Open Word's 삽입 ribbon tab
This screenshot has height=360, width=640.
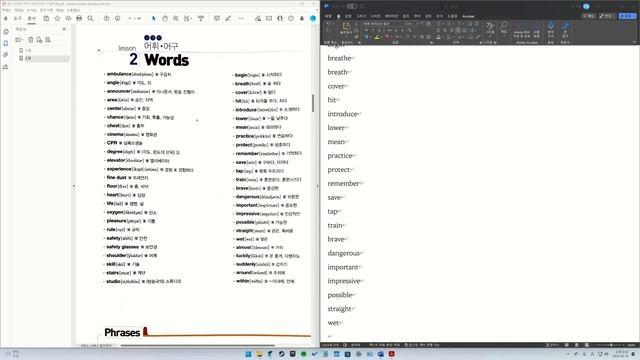[348, 16]
